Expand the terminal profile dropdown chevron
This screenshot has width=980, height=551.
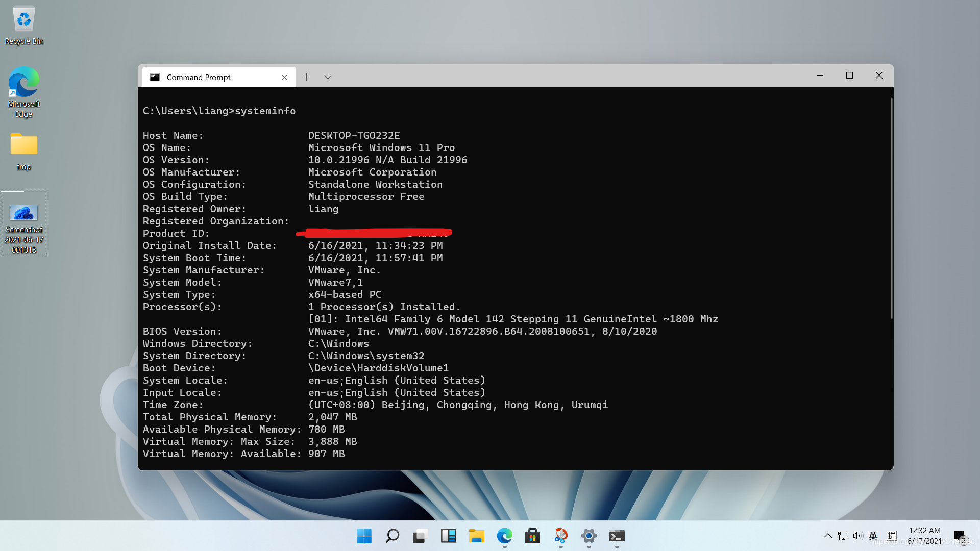click(x=328, y=77)
